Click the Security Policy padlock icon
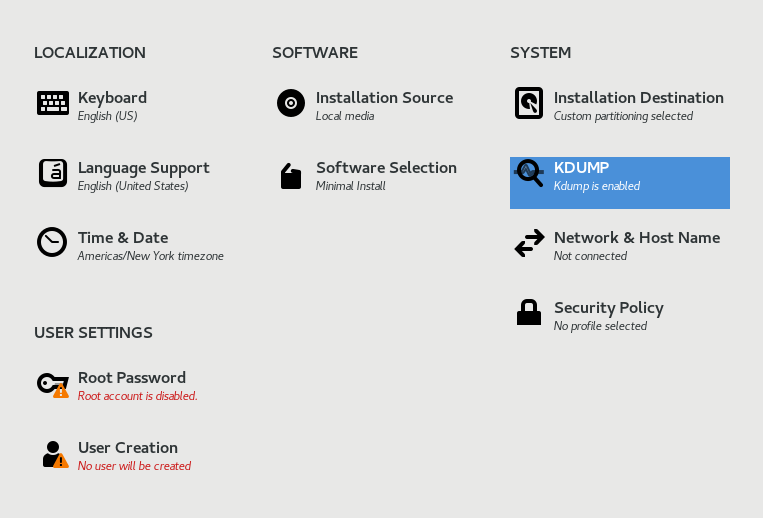Image resolution: width=763 pixels, height=518 pixels. tap(528, 313)
